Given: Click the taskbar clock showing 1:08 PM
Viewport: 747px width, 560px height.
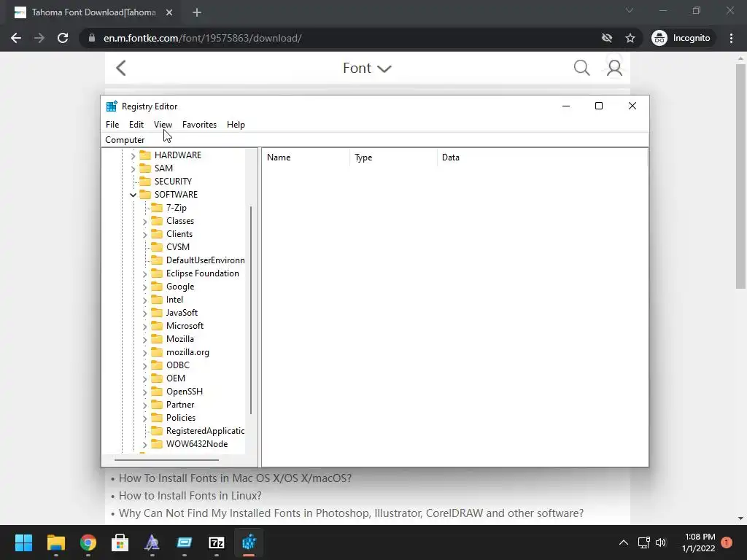Looking at the screenshot, I should tap(699, 542).
